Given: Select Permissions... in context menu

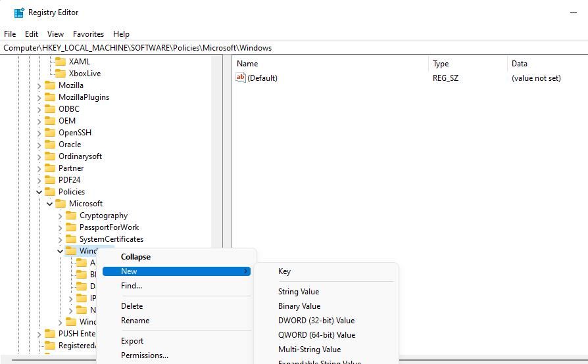Looking at the screenshot, I should pyautogui.click(x=144, y=355).
